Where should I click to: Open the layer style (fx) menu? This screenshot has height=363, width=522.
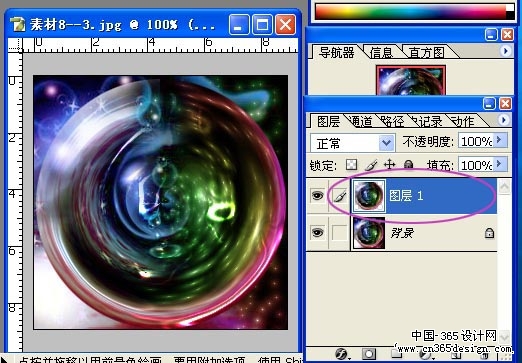click(341, 354)
